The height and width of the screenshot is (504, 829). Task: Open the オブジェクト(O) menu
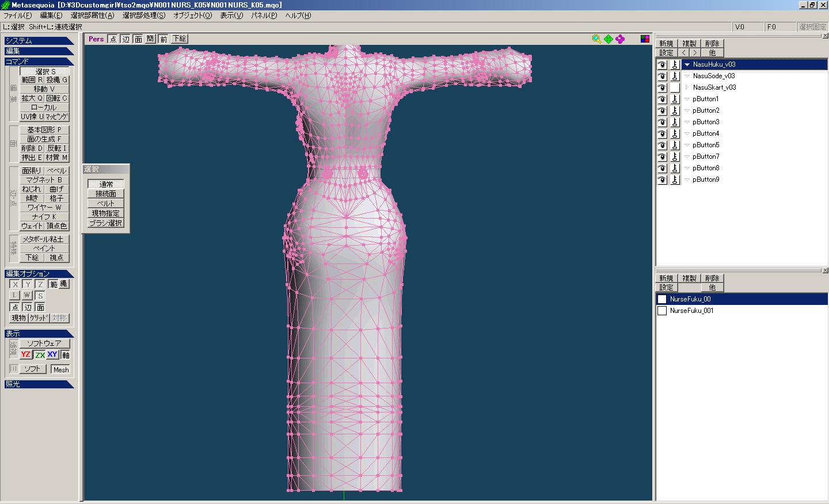click(192, 16)
